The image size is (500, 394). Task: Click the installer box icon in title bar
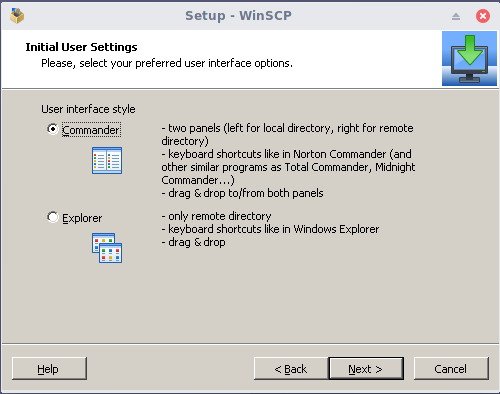pos(17,16)
